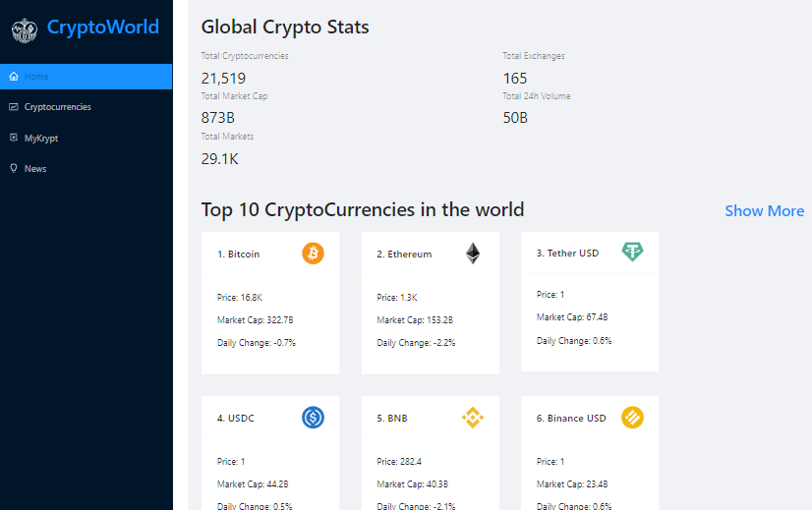Click Bitcoin's 'Price: 16.8K' text
The image size is (812, 510).
pyautogui.click(x=240, y=298)
